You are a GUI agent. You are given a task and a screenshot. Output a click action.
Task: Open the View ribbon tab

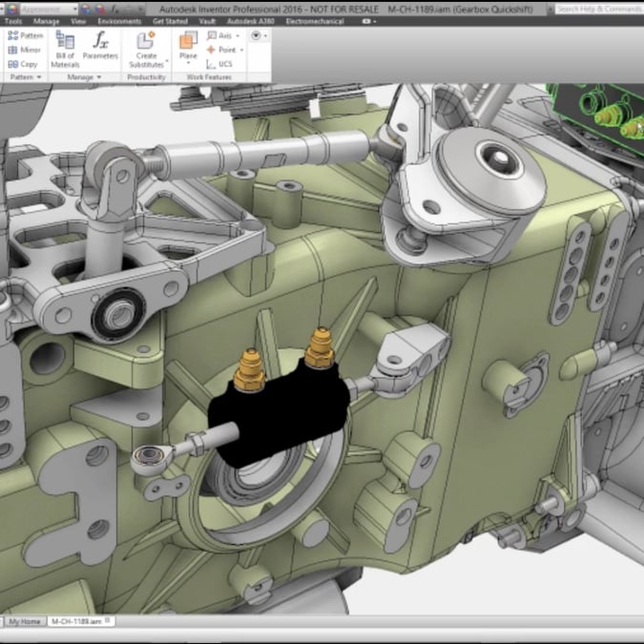click(x=78, y=21)
